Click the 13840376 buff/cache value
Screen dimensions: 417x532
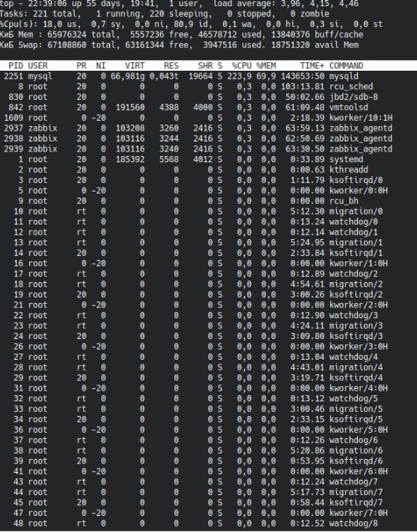click(290, 35)
